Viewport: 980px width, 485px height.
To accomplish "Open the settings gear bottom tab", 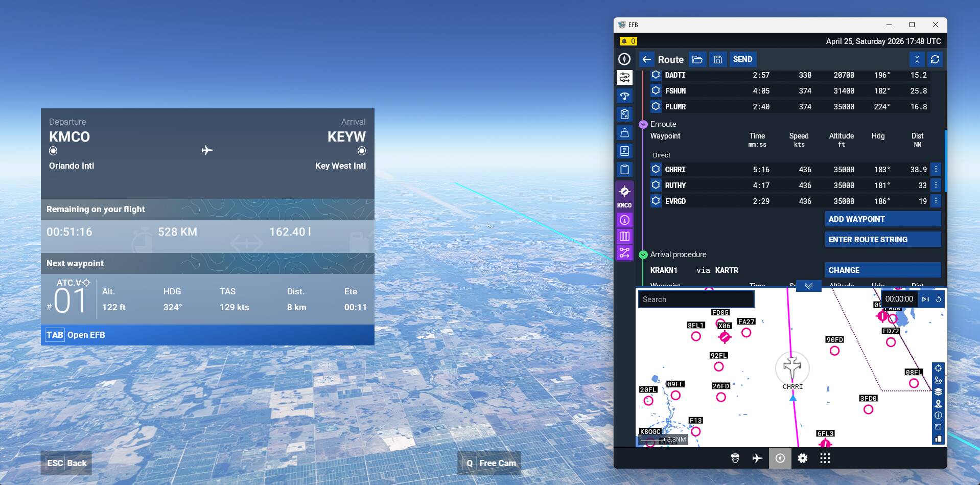I will [x=803, y=458].
